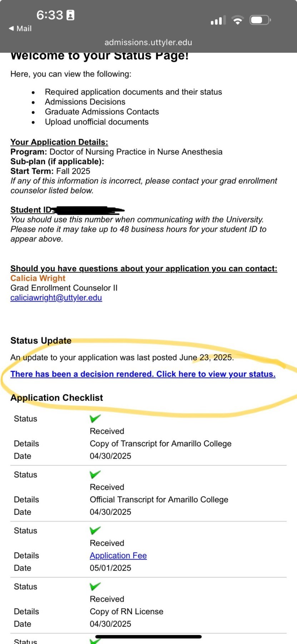297x644 pixels.
Task: Open the Application Fee link
Action: [118, 556]
